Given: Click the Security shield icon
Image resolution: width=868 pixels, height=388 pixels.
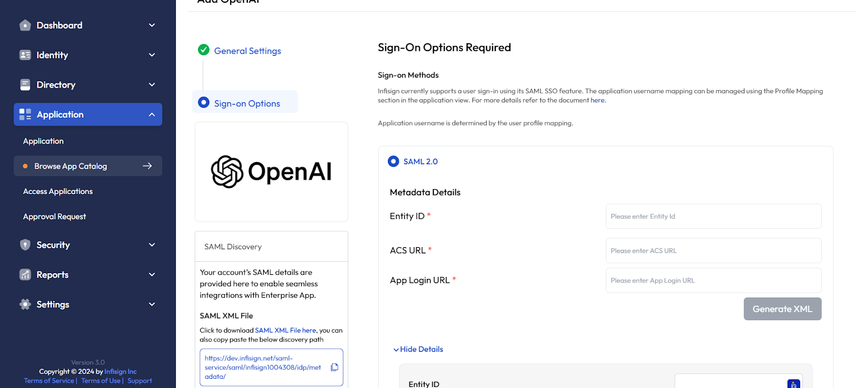Looking at the screenshot, I should click(25, 245).
